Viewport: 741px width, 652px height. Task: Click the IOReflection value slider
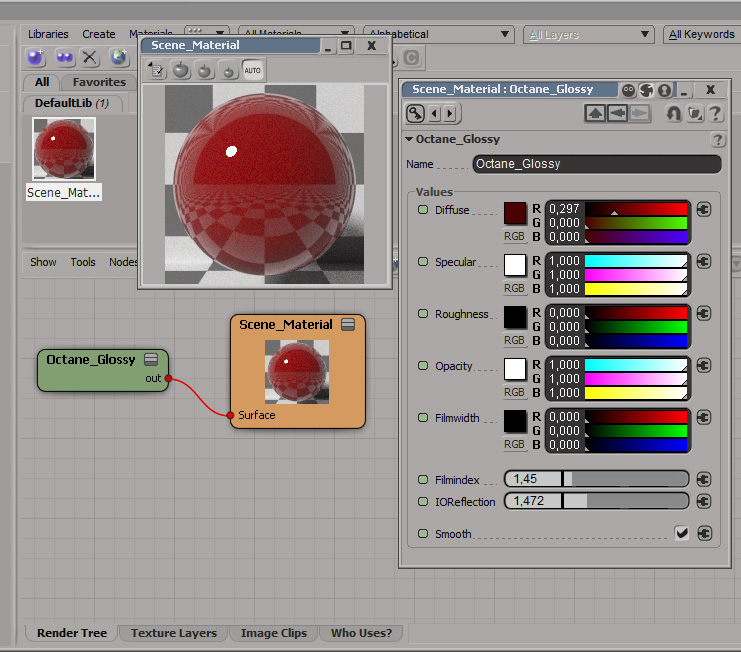596,501
